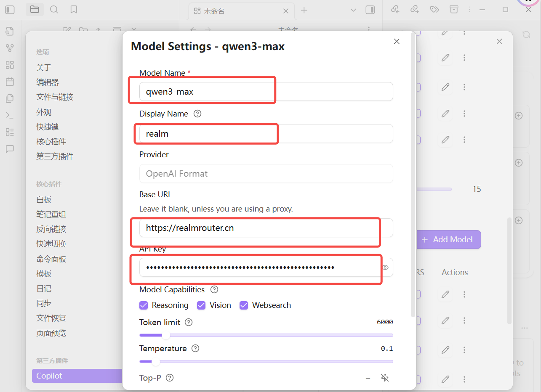Disable the Vision capability checkbox

pos(201,305)
